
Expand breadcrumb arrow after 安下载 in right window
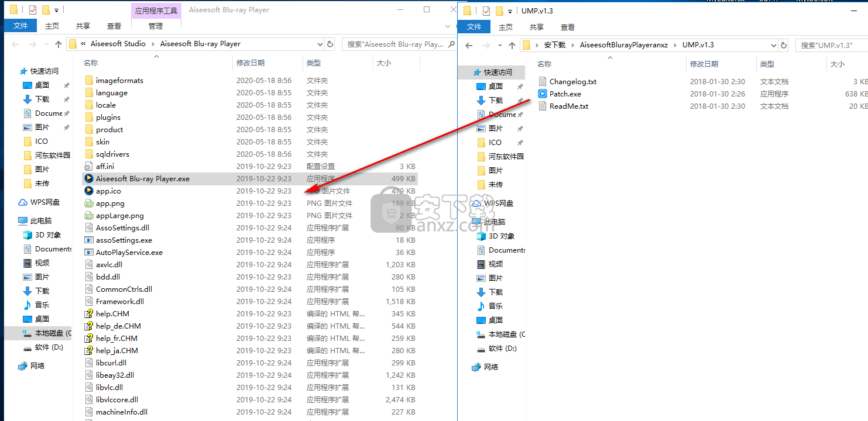[573, 45]
